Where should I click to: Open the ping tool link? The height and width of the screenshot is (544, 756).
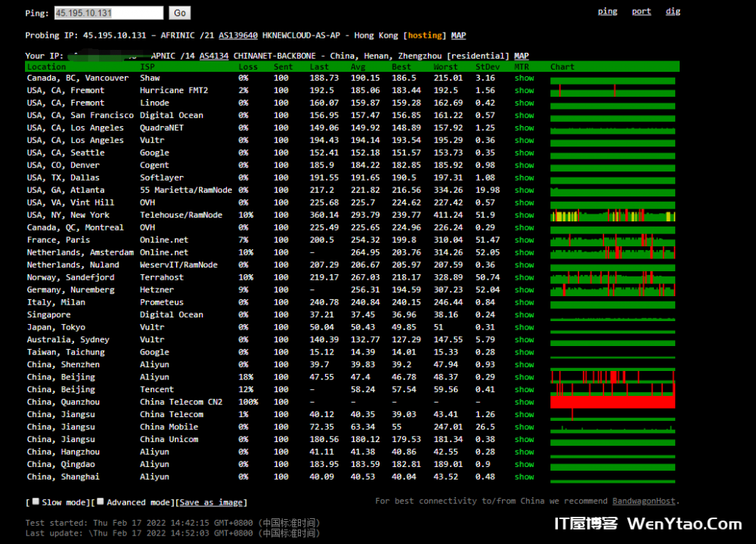tap(607, 11)
